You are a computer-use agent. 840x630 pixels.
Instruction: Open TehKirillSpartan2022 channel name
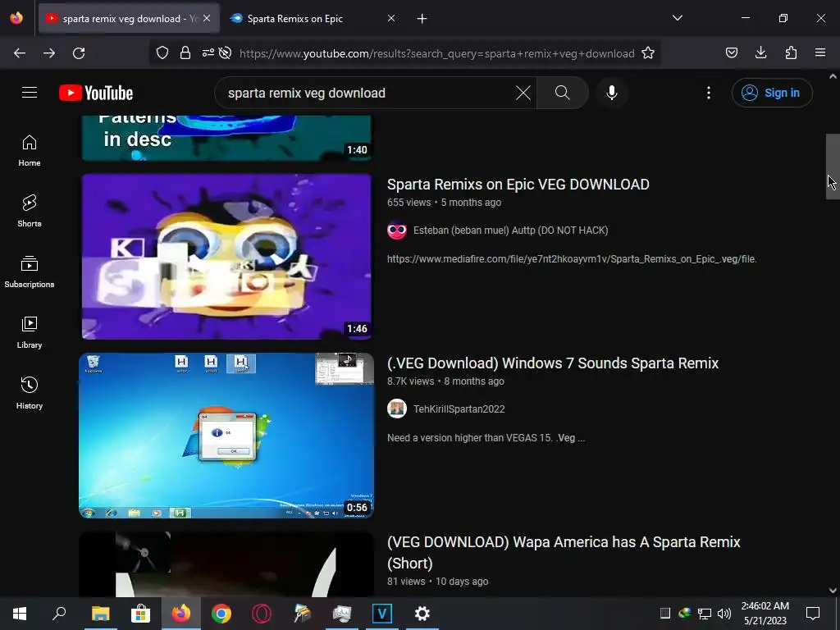459,409
